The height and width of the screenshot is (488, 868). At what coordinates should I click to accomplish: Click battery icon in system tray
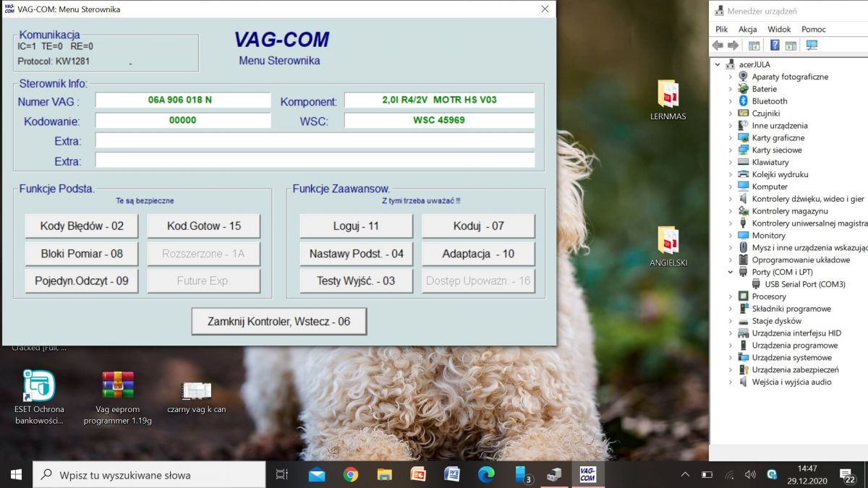[x=707, y=475]
